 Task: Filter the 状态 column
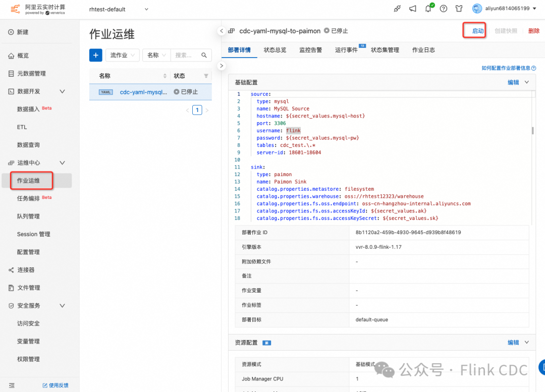pyautogui.click(x=206, y=76)
